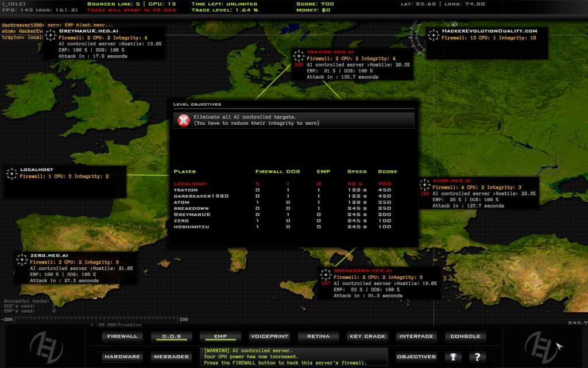Click the red X icon in Level Objectives
The image size is (588, 368).
(x=183, y=120)
